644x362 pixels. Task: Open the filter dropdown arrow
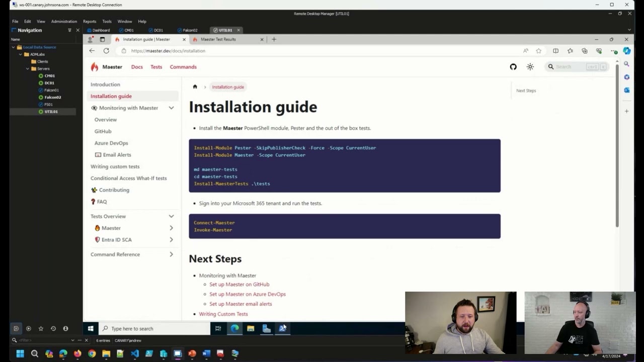[x=72, y=340]
